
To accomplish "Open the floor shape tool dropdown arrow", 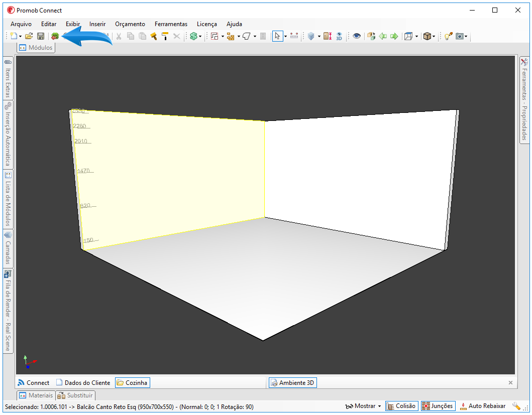I will tap(255, 36).
